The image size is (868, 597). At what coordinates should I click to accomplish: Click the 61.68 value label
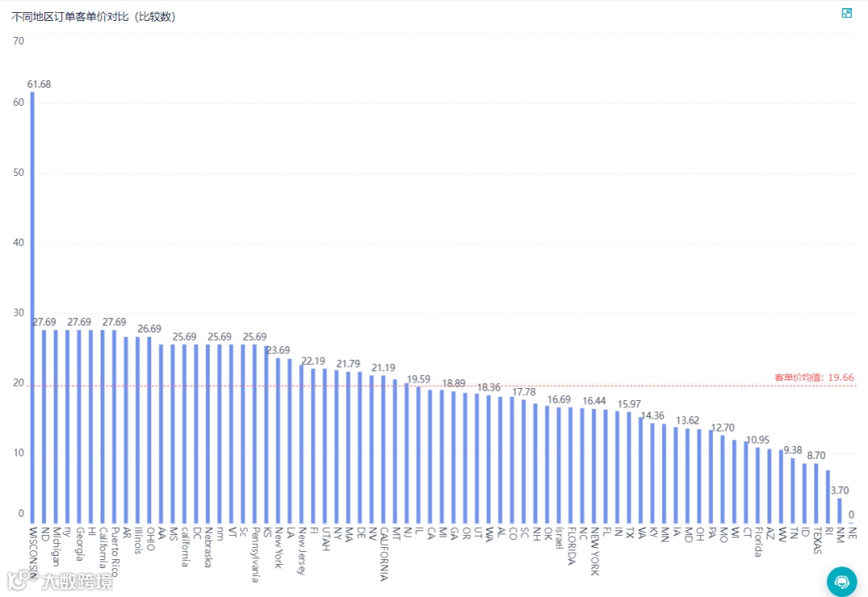(39, 84)
